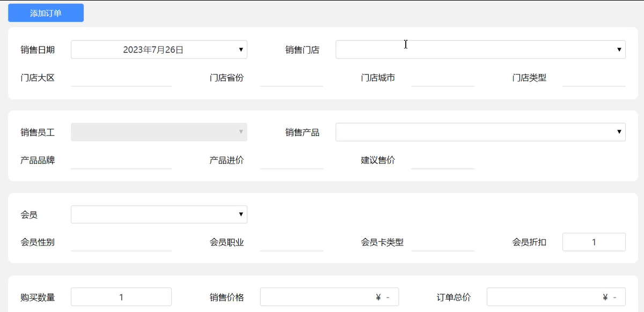
Task: Click the 建议售价 field
Action: click(x=443, y=160)
